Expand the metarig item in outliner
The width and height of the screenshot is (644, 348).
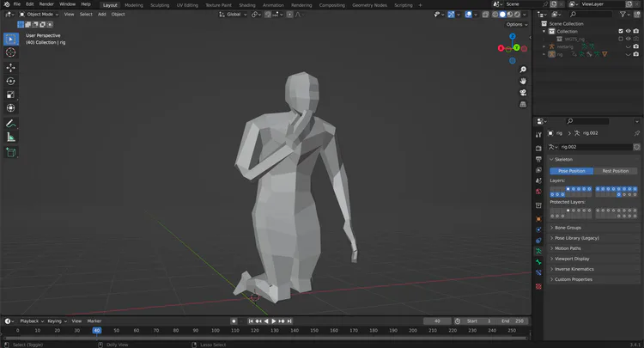tap(544, 47)
